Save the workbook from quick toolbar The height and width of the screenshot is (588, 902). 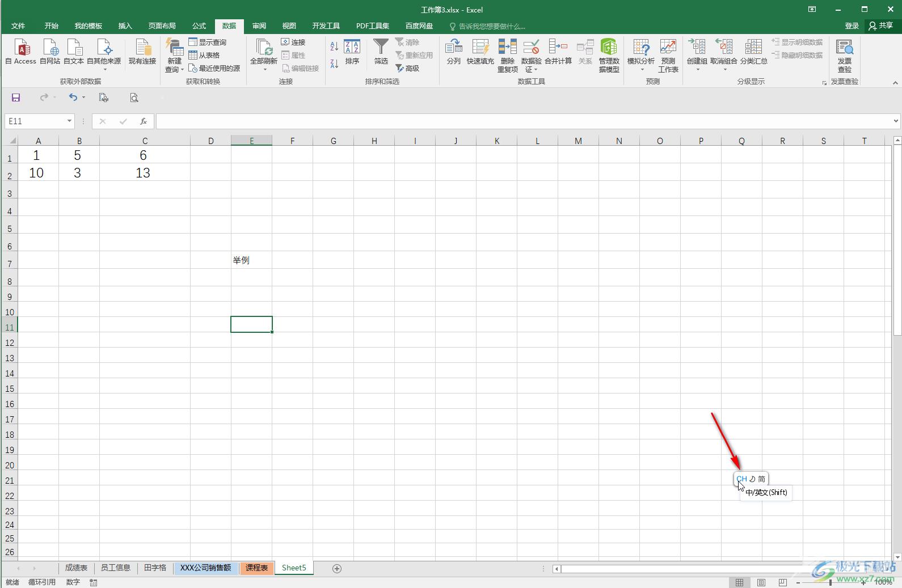(x=16, y=98)
